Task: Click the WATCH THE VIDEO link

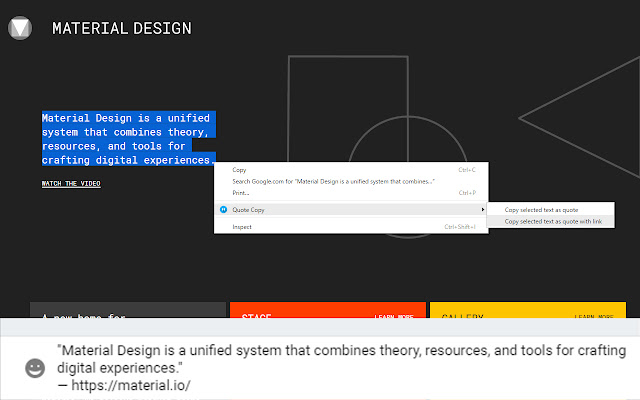Action: 71,184
